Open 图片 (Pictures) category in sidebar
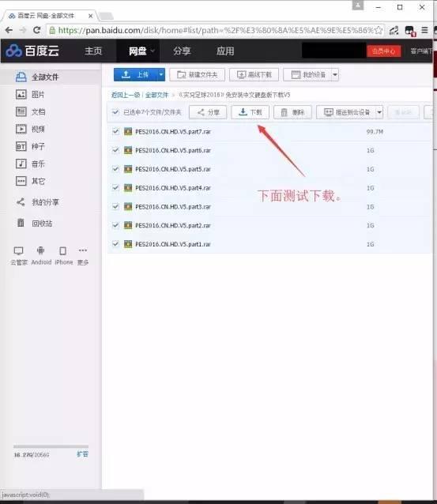This screenshot has height=504, width=437. (x=30, y=95)
